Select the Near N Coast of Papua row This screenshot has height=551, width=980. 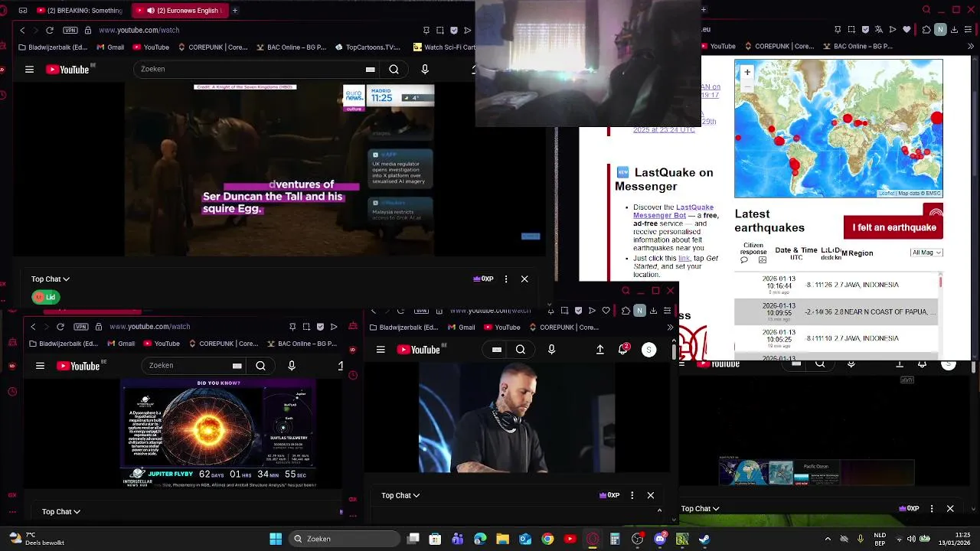pos(836,311)
